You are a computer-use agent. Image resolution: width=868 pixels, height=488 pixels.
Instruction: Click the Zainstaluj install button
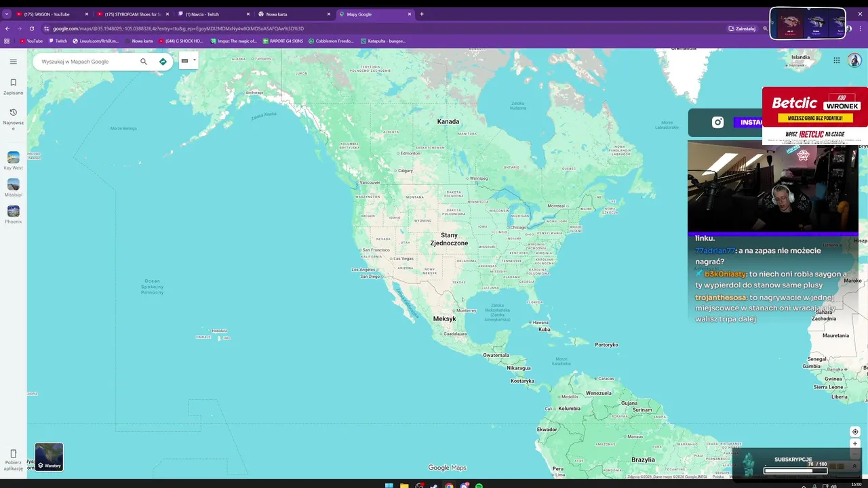coord(742,28)
